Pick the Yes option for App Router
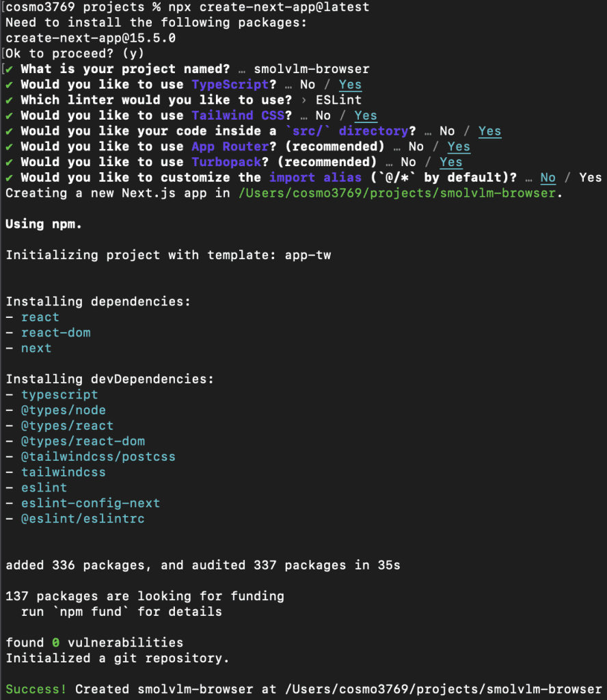The width and height of the screenshot is (607, 700). pyautogui.click(x=459, y=146)
